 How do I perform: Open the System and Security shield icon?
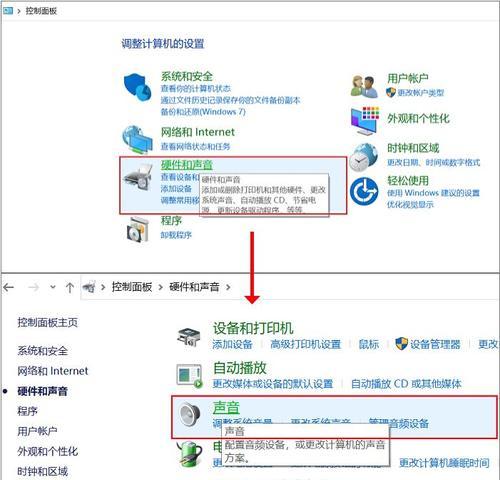pyautogui.click(x=137, y=86)
